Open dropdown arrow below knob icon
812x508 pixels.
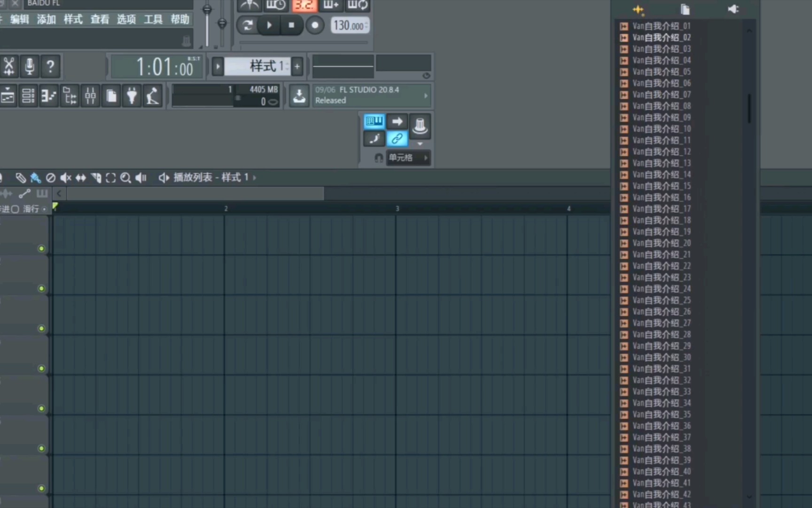coord(420,144)
